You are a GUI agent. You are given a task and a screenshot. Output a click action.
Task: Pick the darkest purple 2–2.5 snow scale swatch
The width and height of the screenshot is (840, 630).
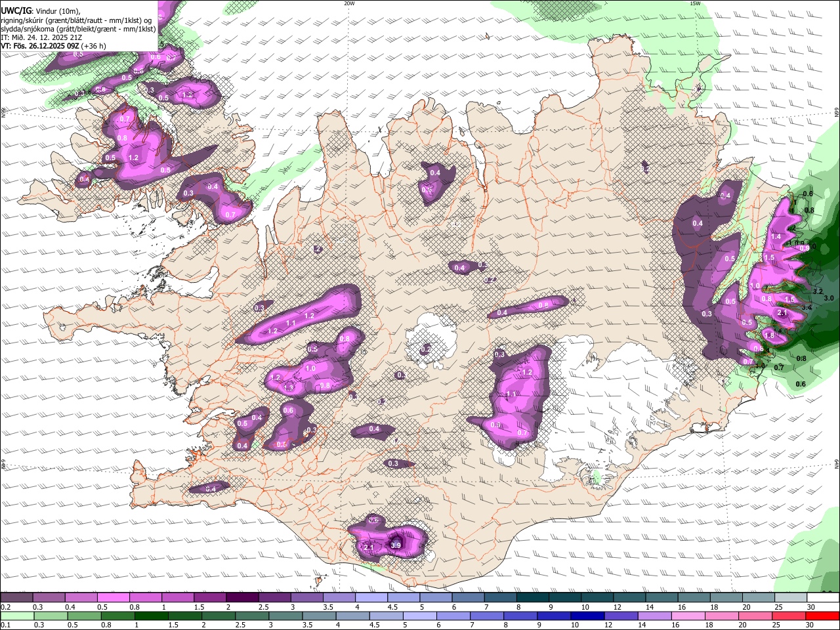242,598
